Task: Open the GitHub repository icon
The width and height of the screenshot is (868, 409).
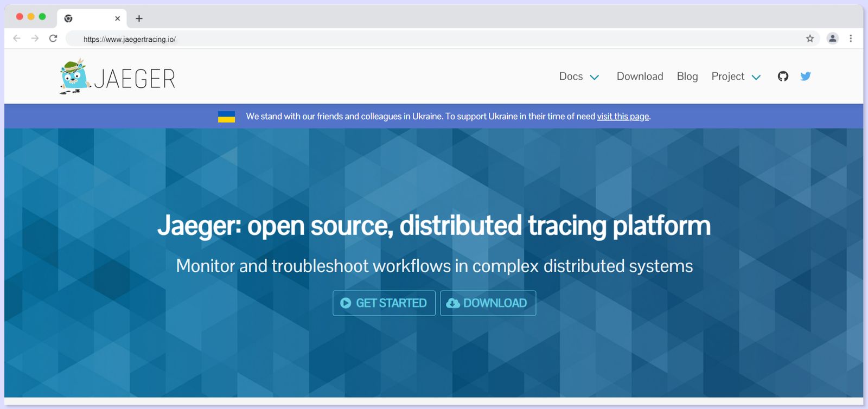Action: click(x=782, y=76)
